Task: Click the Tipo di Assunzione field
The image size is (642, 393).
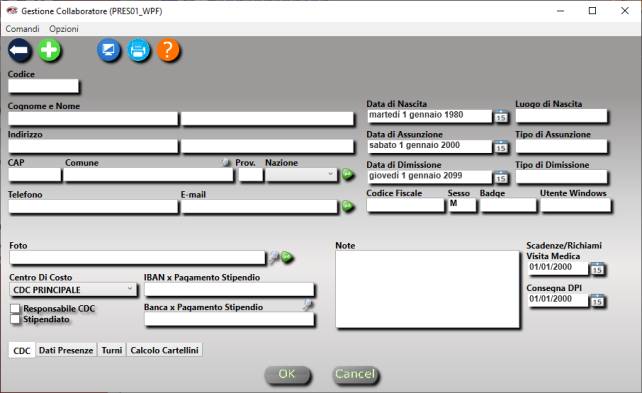Action: 561,146
